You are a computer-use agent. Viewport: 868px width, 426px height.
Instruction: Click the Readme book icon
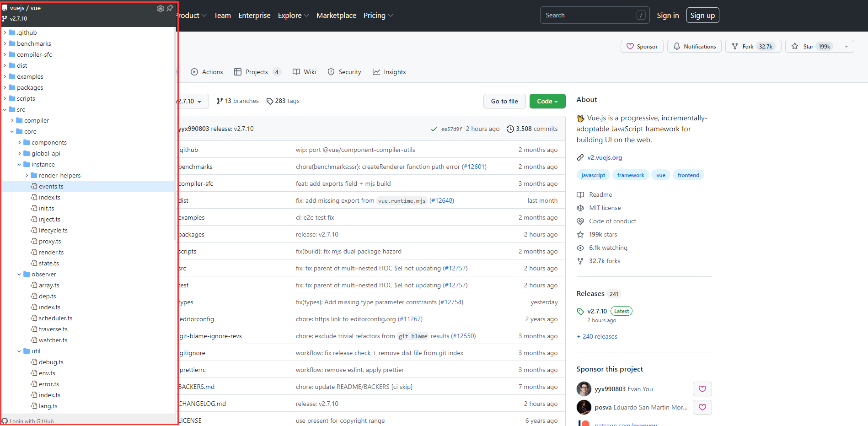580,194
